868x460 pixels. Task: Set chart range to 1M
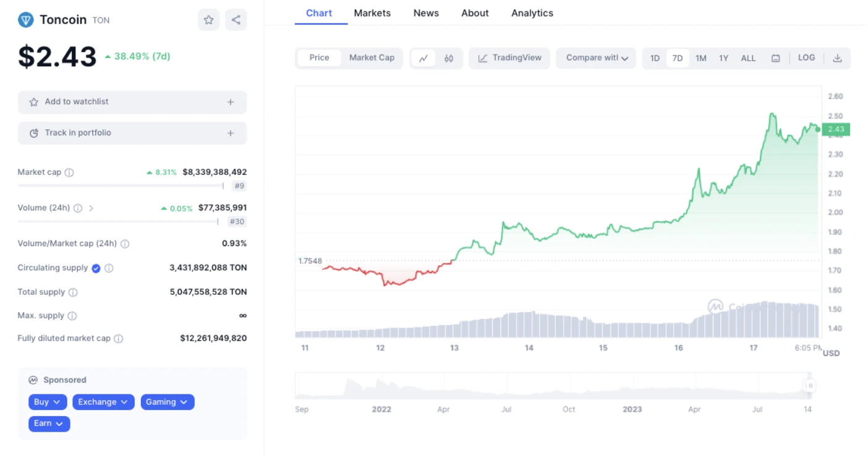700,58
